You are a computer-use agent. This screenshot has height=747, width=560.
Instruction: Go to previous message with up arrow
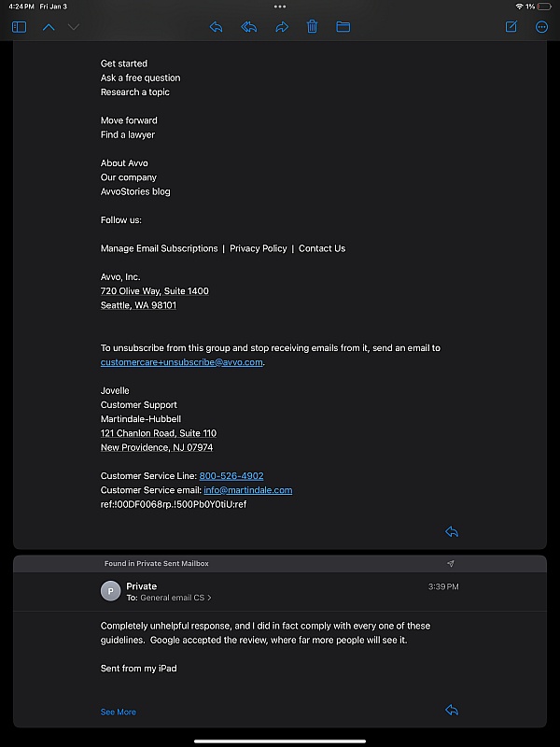tap(49, 27)
